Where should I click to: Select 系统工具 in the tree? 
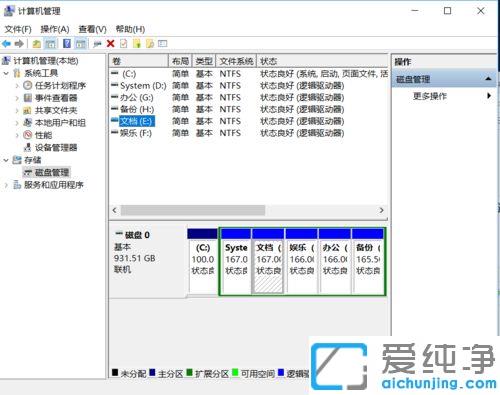[x=41, y=73]
